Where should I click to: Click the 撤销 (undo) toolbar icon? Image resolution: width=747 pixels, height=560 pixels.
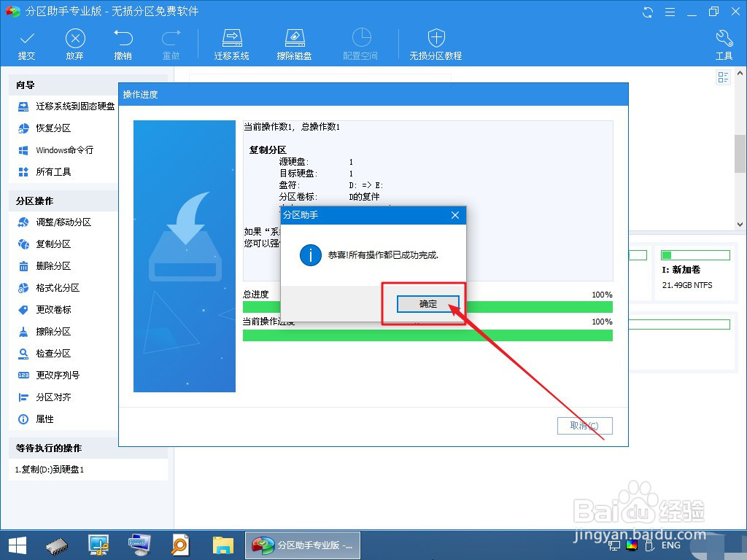click(x=123, y=45)
